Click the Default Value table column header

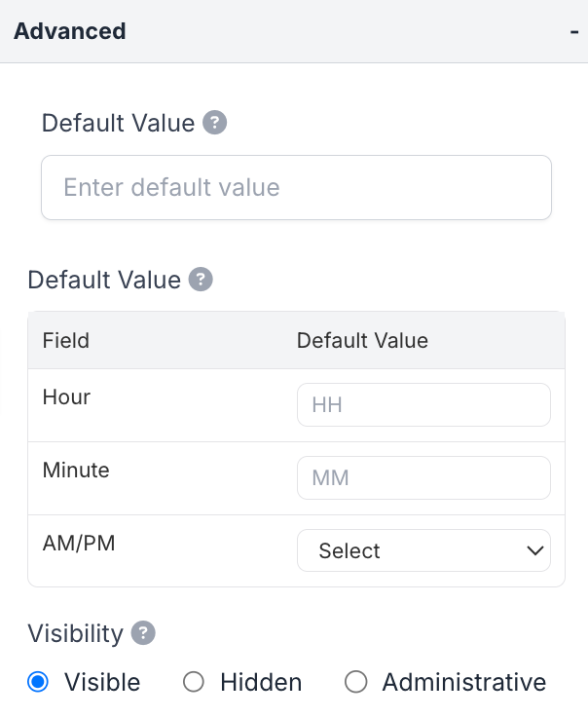coord(362,340)
